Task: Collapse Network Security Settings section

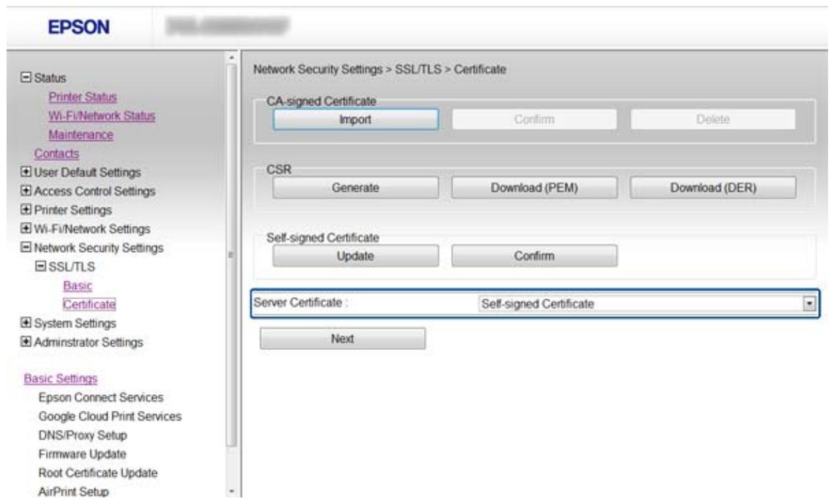Action: coord(25,248)
